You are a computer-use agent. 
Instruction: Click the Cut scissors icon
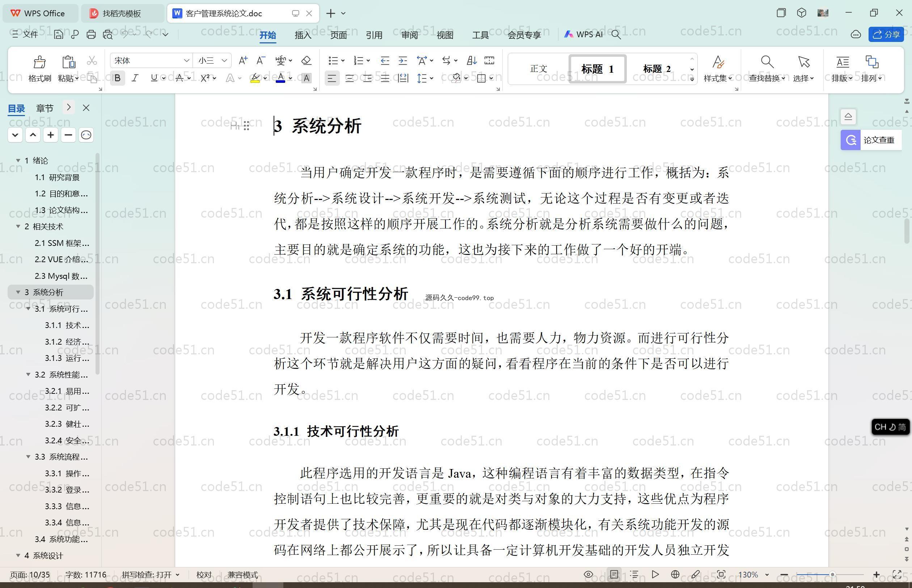(92, 61)
